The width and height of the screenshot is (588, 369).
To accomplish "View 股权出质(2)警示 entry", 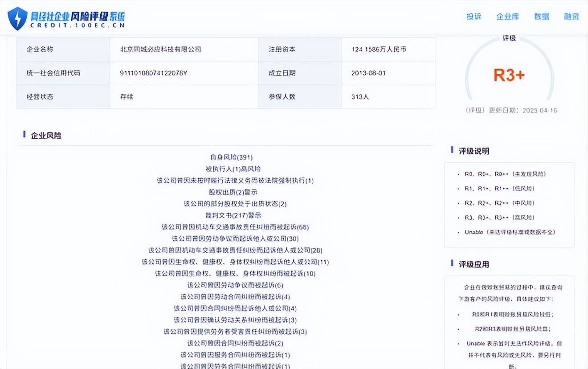I will (233, 192).
